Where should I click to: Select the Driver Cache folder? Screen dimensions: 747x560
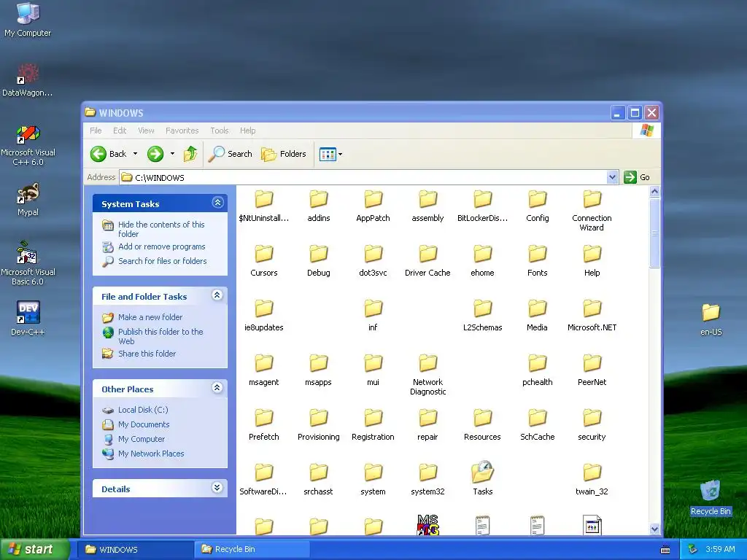(x=427, y=260)
